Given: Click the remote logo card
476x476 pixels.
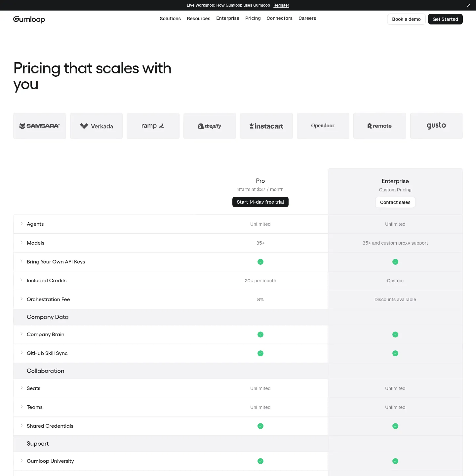Looking at the screenshot, I should 380,126.
